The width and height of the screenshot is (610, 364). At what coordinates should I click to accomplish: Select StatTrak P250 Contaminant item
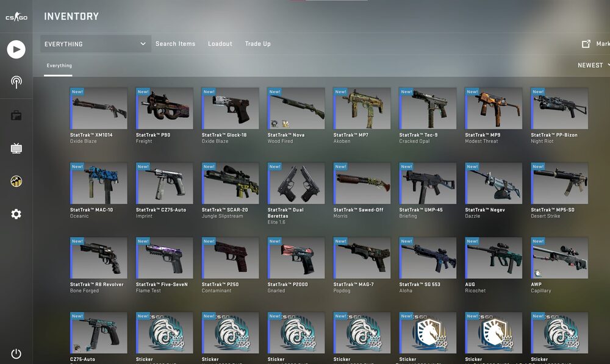(230, 257)
